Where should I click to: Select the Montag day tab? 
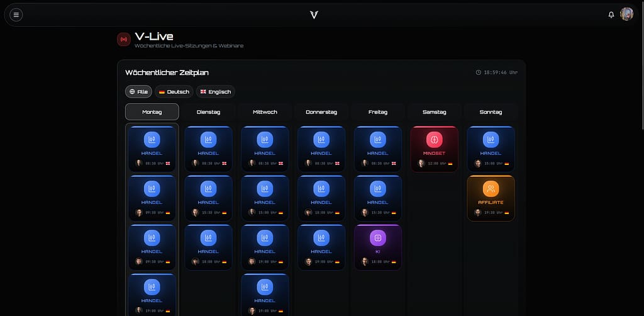pos(152,112)
